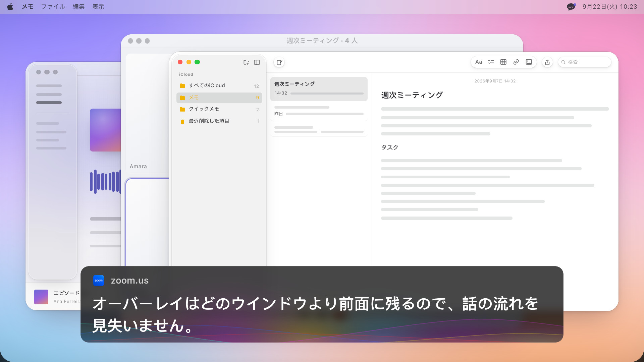The height and width of the screenshot is (362, 644).
Task: Add a link to the note
Action: click(x=516, y=62)
